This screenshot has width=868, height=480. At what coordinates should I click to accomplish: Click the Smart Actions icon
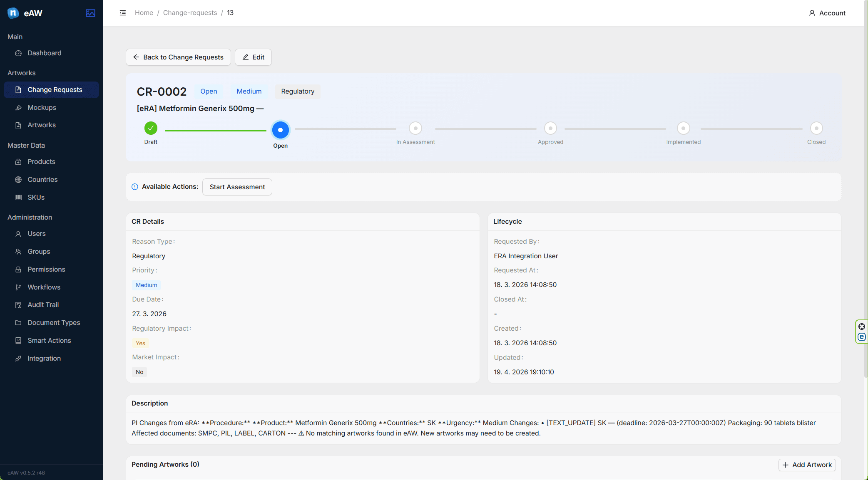click(x=18, y=341)
